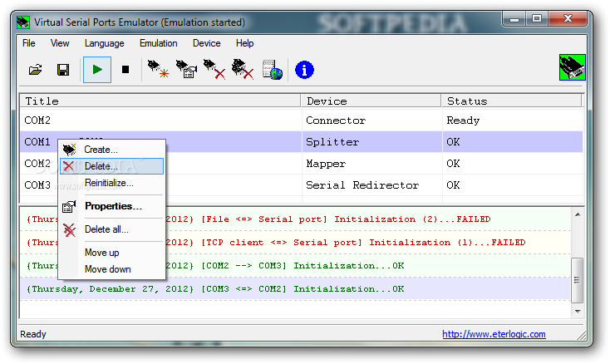The height and width of the screenshot is (364, 610).
Task: Open the Language menu
Action: pyautogui.click(x=104, y=43)
